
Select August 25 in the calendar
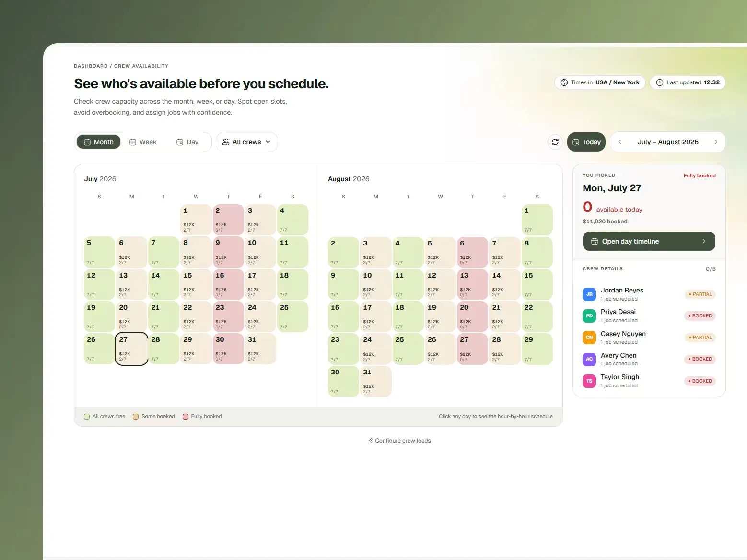[408, 349]
